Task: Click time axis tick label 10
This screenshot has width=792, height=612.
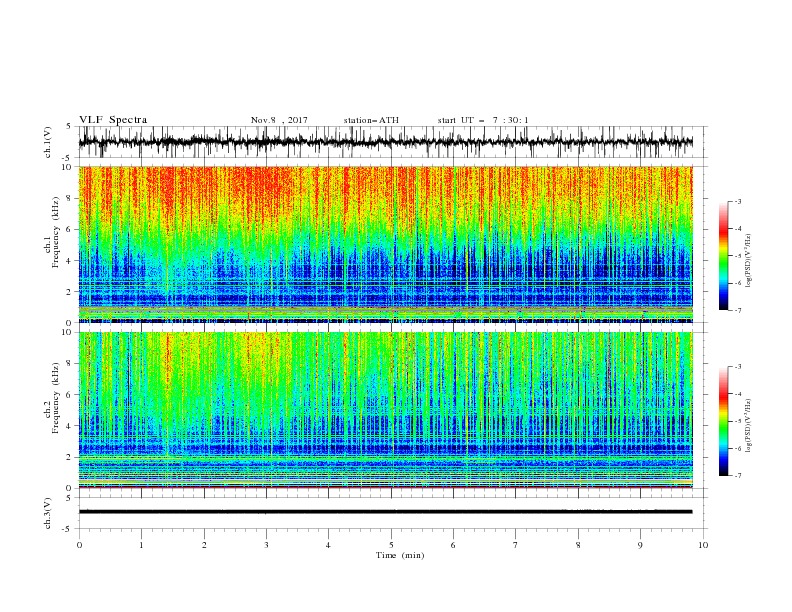Action: tap(703, 545)
